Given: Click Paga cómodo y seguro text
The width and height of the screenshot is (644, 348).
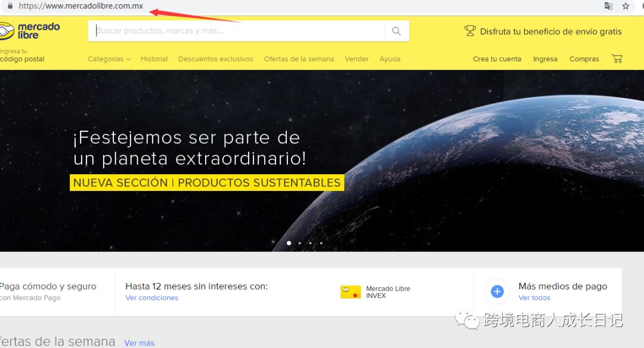Looking at the screenshot, I should [48, 287].
